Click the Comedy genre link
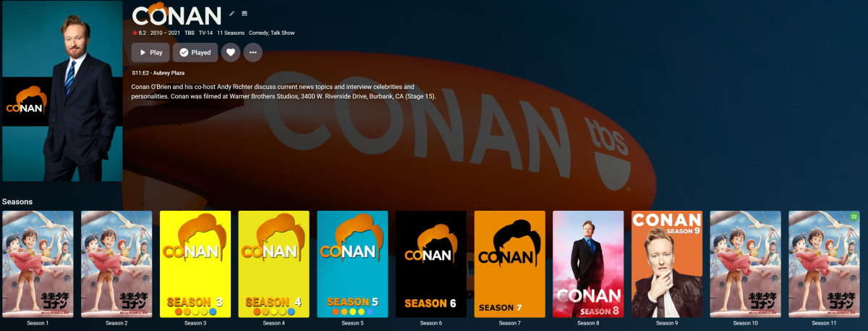The width and height of the screenshot is (868, 331). coord(258,33)
